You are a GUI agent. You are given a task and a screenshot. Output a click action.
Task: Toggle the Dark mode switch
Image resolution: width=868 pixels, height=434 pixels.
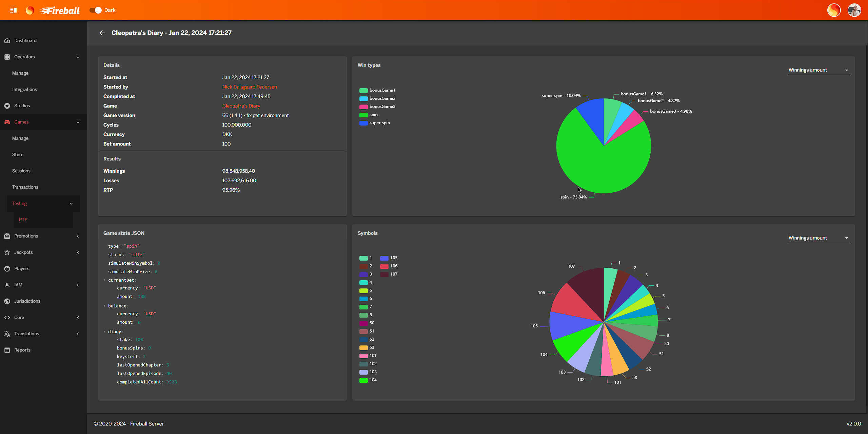96,10
